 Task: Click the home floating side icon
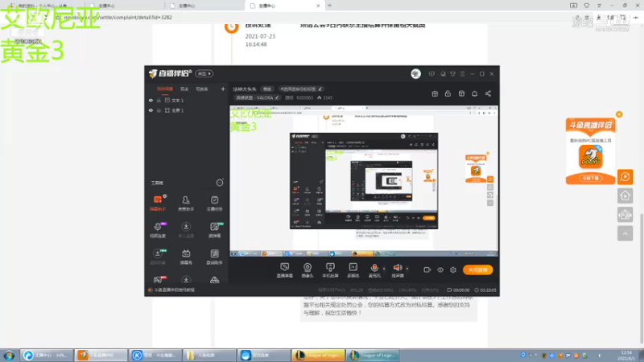625,195
